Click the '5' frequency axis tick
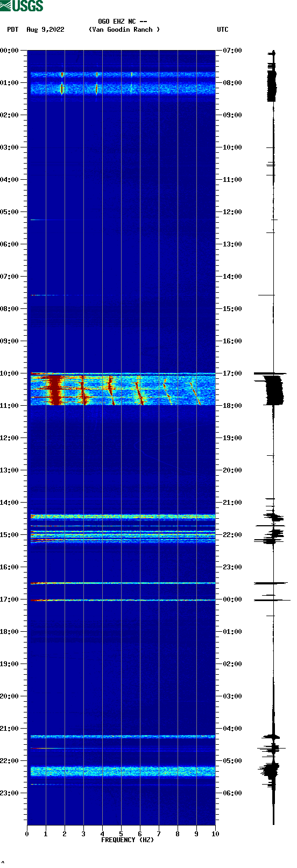 pos(121,834)
